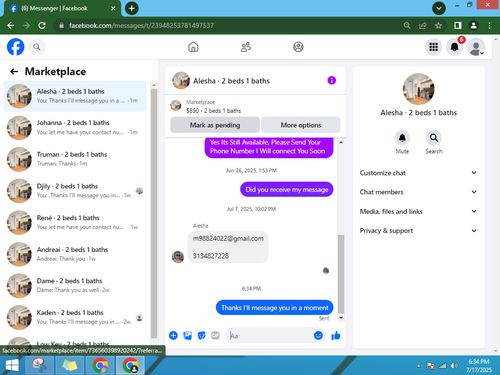
Task: Choose a GIF icon
Action: pyautogui.click(x=215, y=335)
